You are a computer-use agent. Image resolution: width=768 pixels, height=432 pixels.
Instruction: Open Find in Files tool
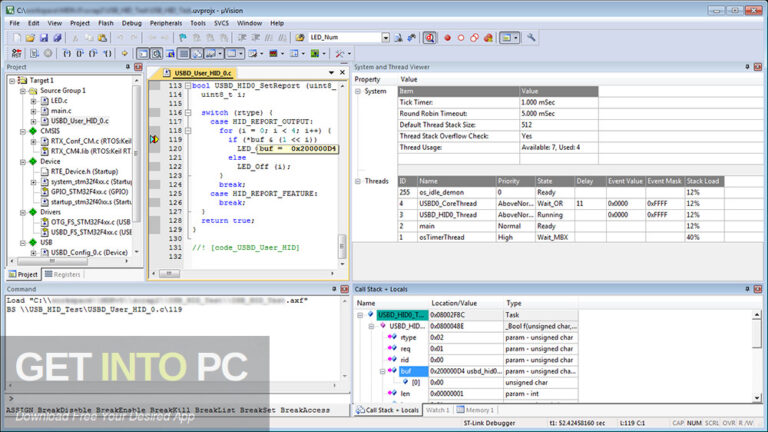point(300,38)
